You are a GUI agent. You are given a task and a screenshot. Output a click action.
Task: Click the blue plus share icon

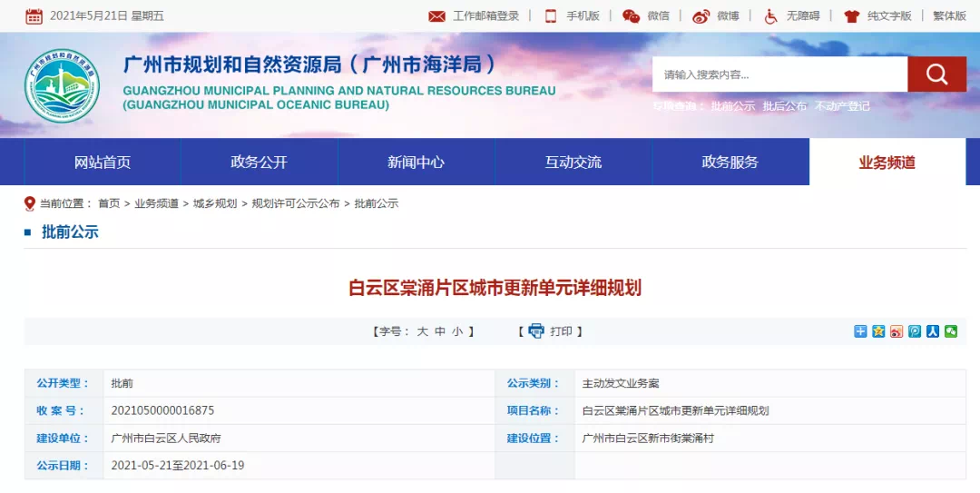click(860, 331)
